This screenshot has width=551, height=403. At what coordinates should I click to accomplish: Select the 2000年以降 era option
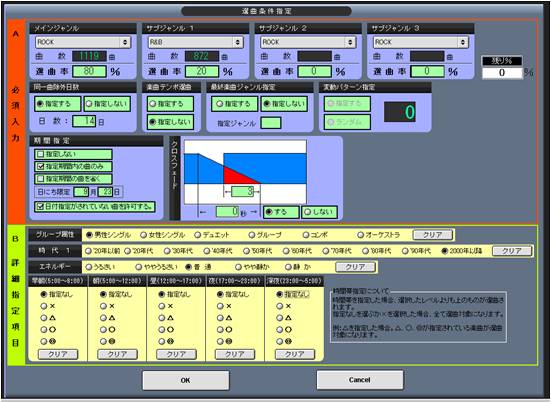click(x=462, y=251)
